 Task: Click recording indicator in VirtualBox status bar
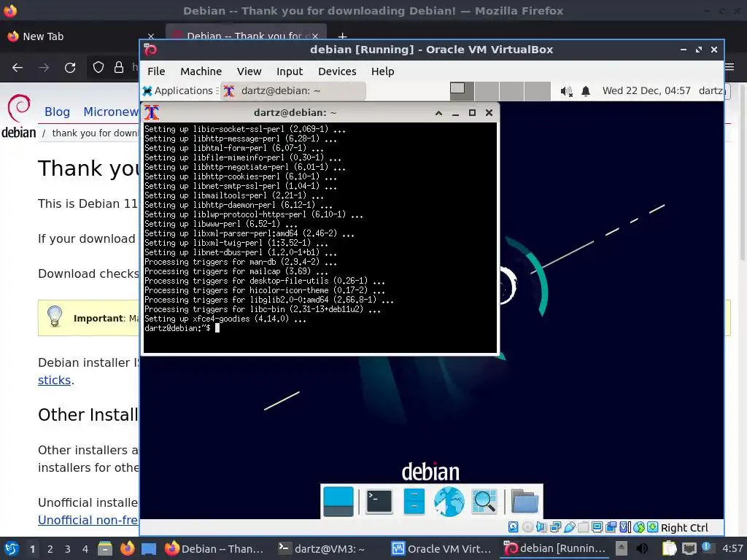611,527
